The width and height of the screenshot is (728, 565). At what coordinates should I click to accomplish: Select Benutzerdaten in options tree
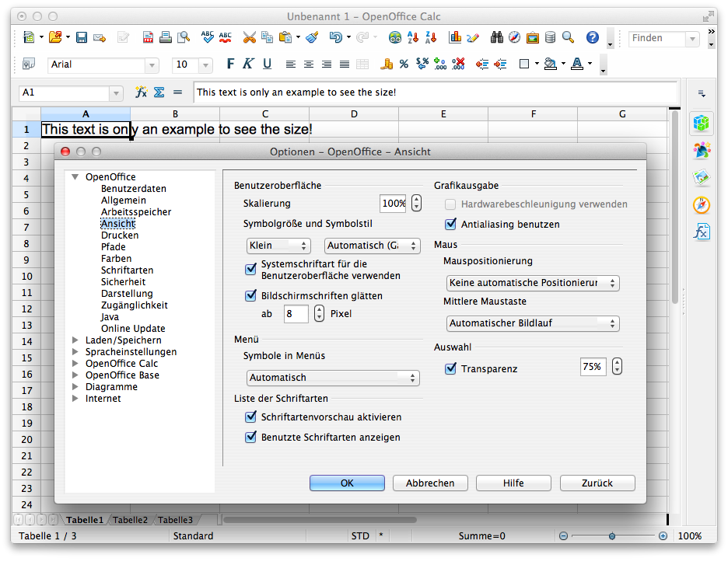tap(134, 189)
